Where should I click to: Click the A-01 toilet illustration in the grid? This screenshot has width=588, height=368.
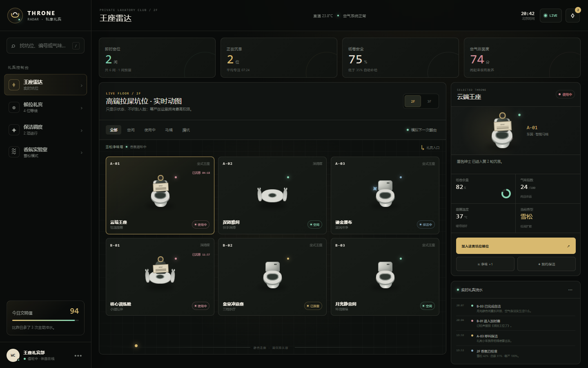[160, 191]
